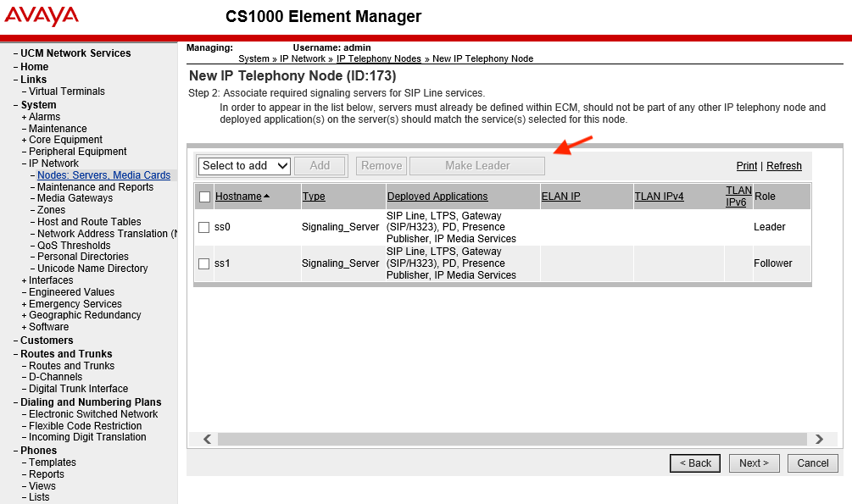The height and width of the screenshot is (504, 852).
Task: Sort by TLAN IPv4 column
Action: point(659,196)
